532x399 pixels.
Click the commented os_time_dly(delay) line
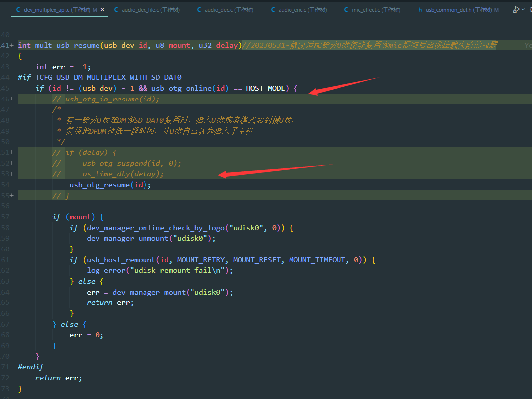(x=108, y=174)
